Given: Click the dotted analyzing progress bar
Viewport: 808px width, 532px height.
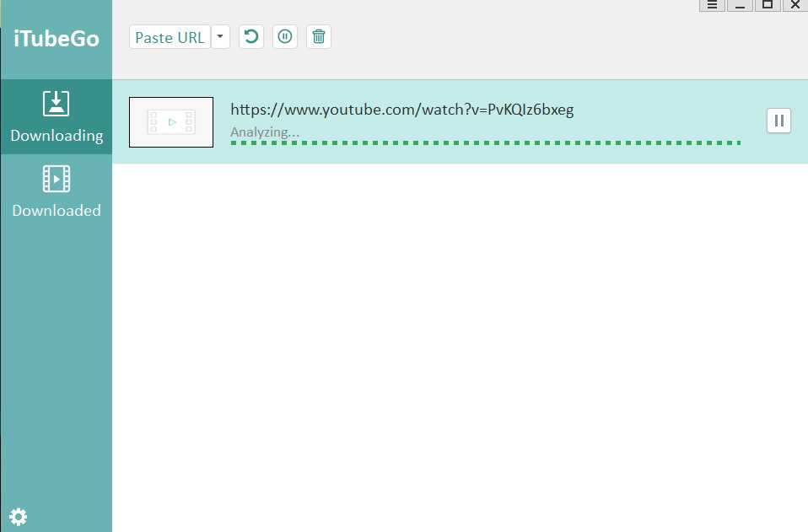Looking at the screenshot, I should pos(486,143).
